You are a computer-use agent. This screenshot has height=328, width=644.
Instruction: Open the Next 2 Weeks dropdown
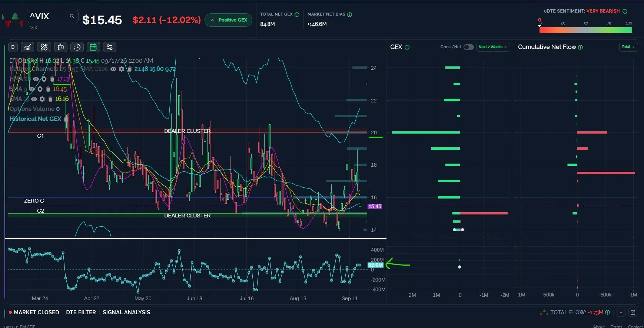pos(493,47)
